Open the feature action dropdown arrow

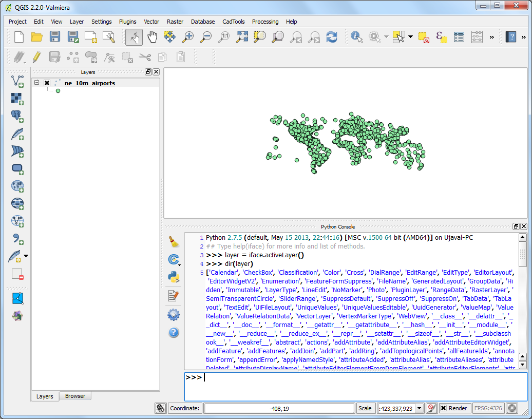(x=386, y=36)
